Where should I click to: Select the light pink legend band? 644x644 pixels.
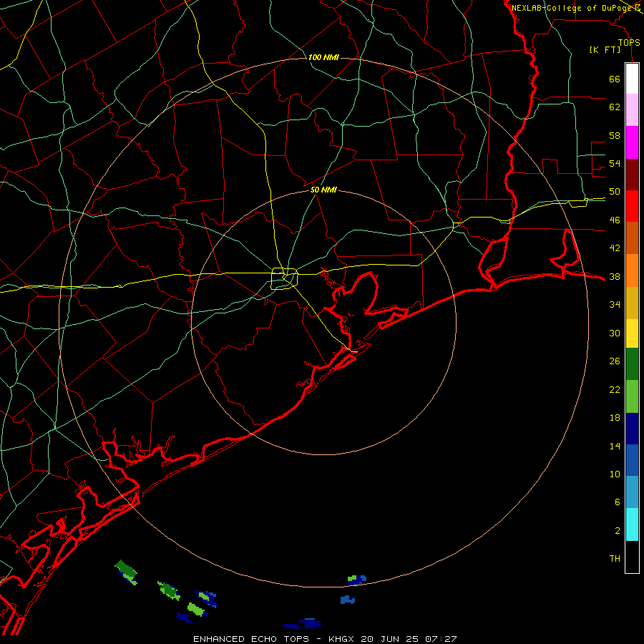pos(632,109)
